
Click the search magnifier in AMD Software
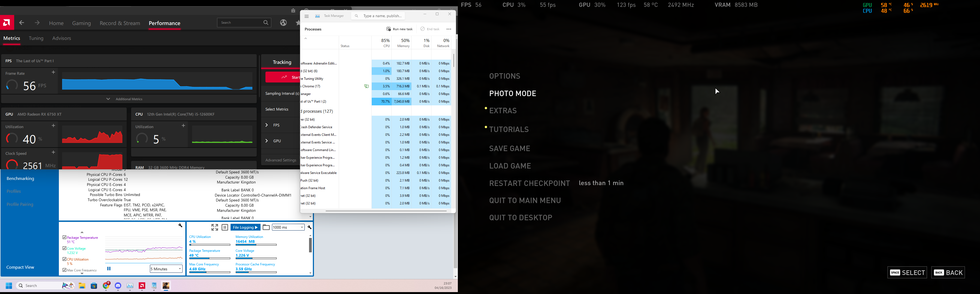266,23
